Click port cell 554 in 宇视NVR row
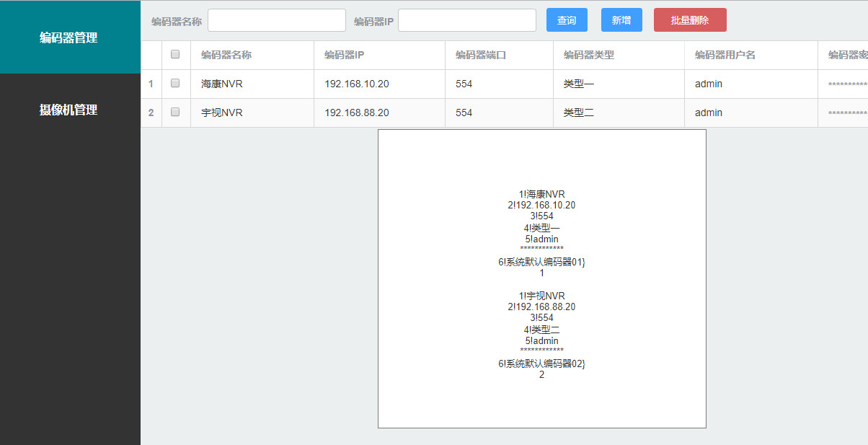 499,113
